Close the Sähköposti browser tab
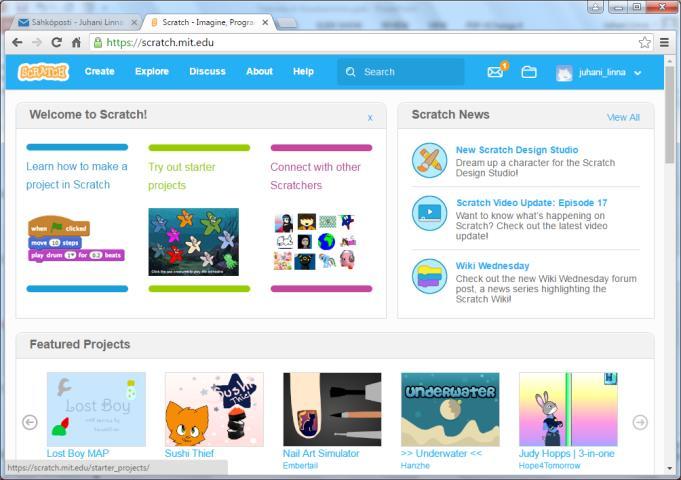This screenshot has height=480, width=681. [134, 22]
